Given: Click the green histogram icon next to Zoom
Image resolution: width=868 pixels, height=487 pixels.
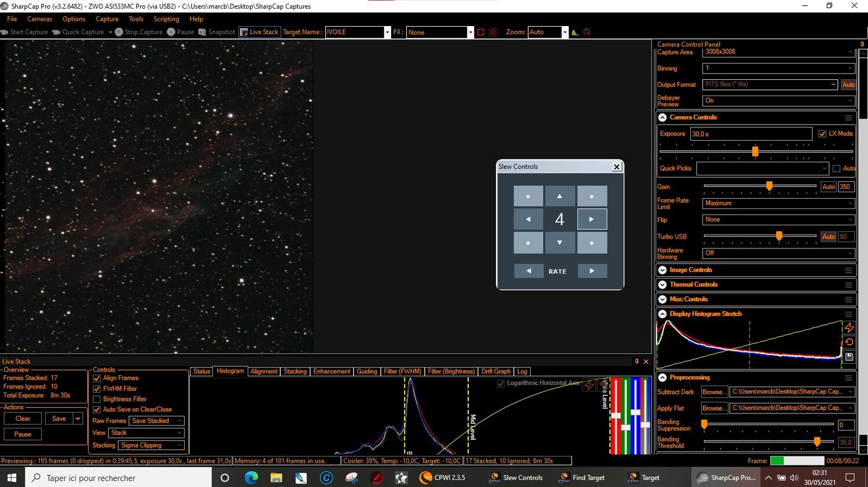Looking at the screenshot, I should click(x=575, y=32).
